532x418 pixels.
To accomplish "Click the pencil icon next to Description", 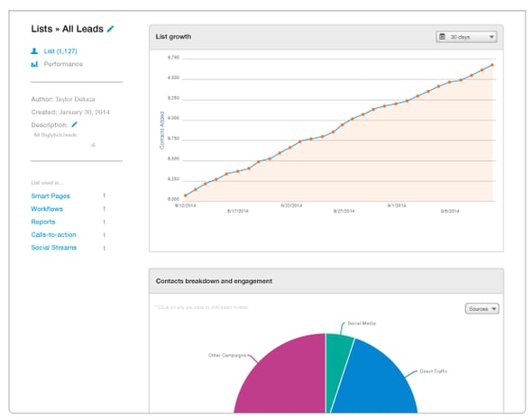I will pos(74,124).
